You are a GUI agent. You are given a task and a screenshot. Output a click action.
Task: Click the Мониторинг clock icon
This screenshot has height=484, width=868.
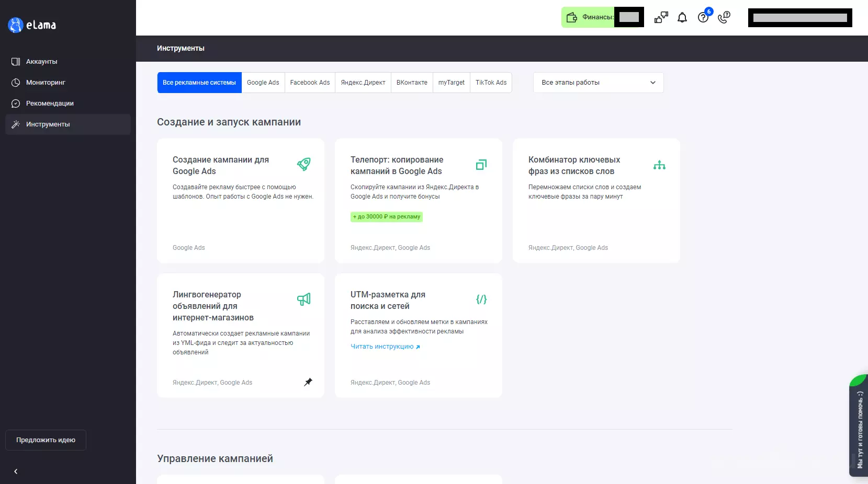(x=16, y=83)
